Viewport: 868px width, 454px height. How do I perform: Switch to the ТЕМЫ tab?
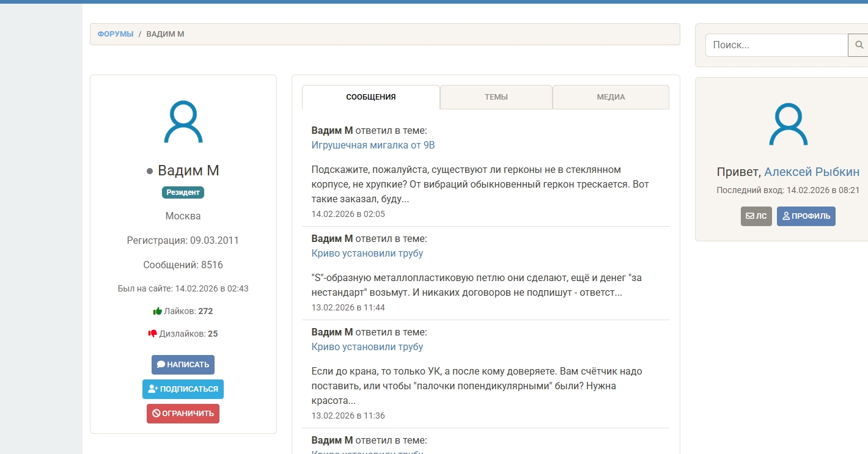tap(496, 97)
